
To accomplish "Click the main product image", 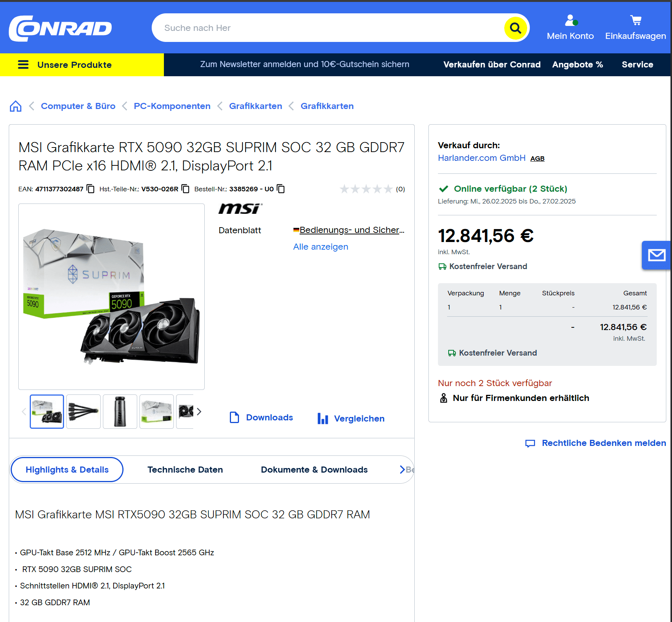I will click(111, 297).
